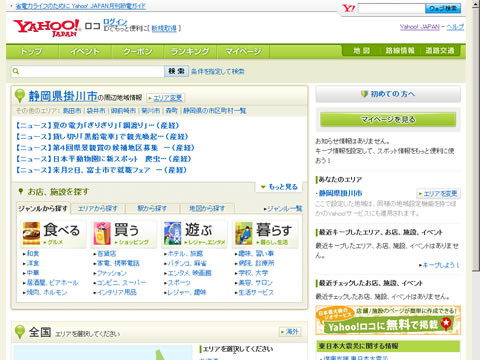Screen dimensions: 480x360
Task: Click the 買う shopping bag image
Action: (x=102, y=233)
